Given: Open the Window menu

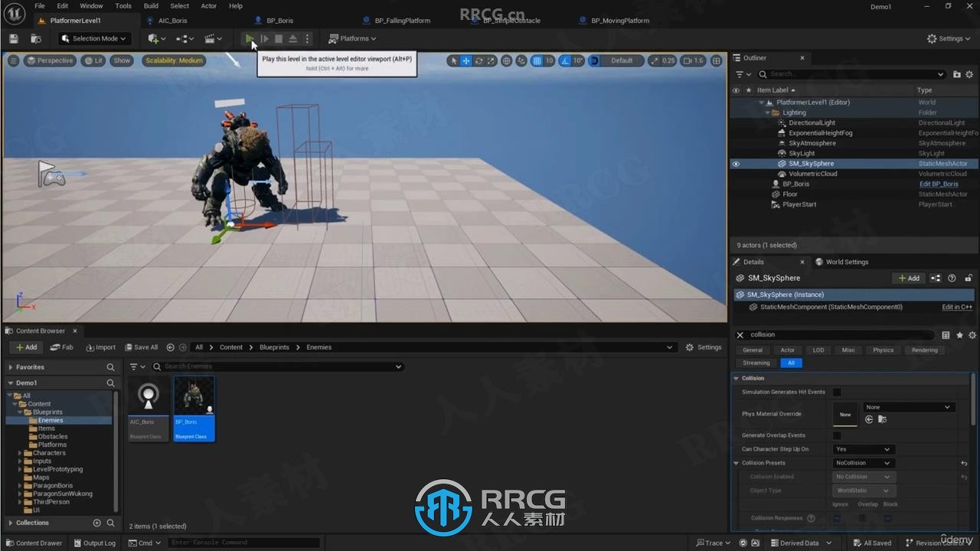Looking at the screenshot, I should 91,6.
